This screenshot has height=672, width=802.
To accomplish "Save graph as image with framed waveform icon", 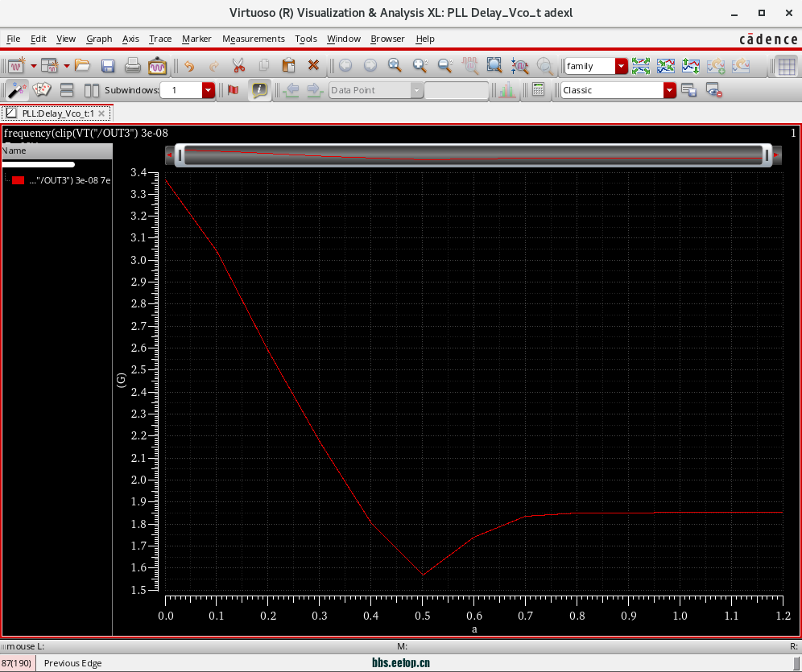I will 157,65.
